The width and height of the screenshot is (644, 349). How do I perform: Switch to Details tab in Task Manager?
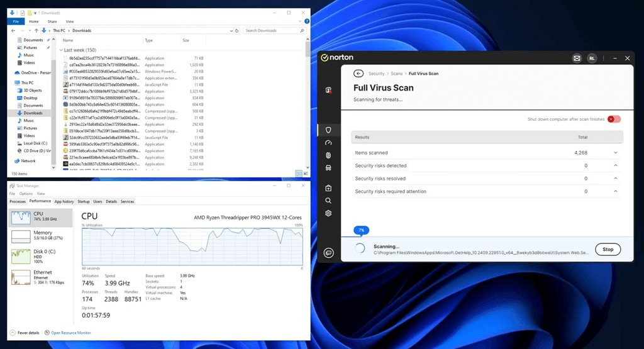(111, 202)
